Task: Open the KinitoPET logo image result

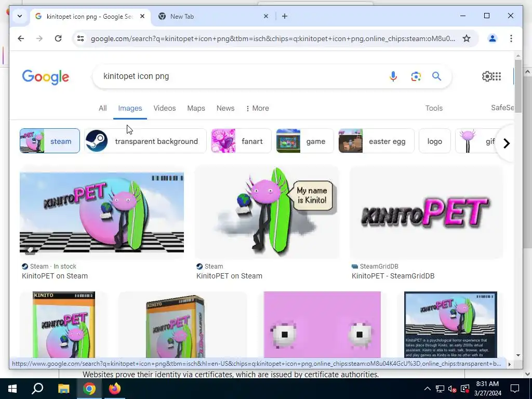Action: tap(426, 212)
